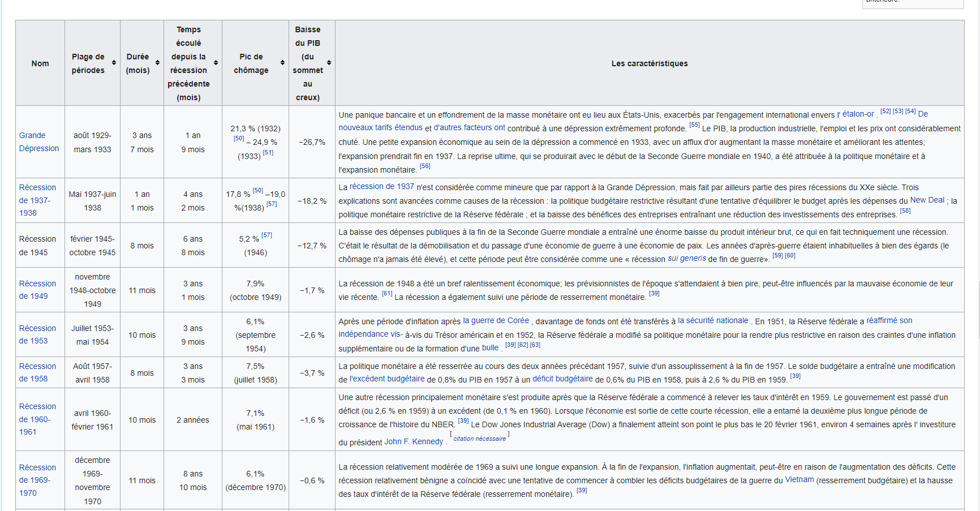Click footnote [51] after 24,9 % (1933)
This screenshot has height=511, width=980.
point(268,153)
